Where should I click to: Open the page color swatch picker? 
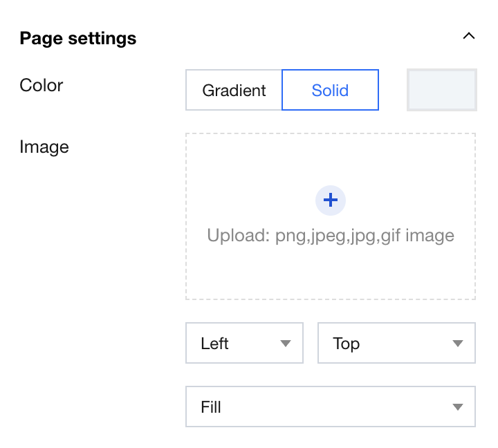pos(441,90)
